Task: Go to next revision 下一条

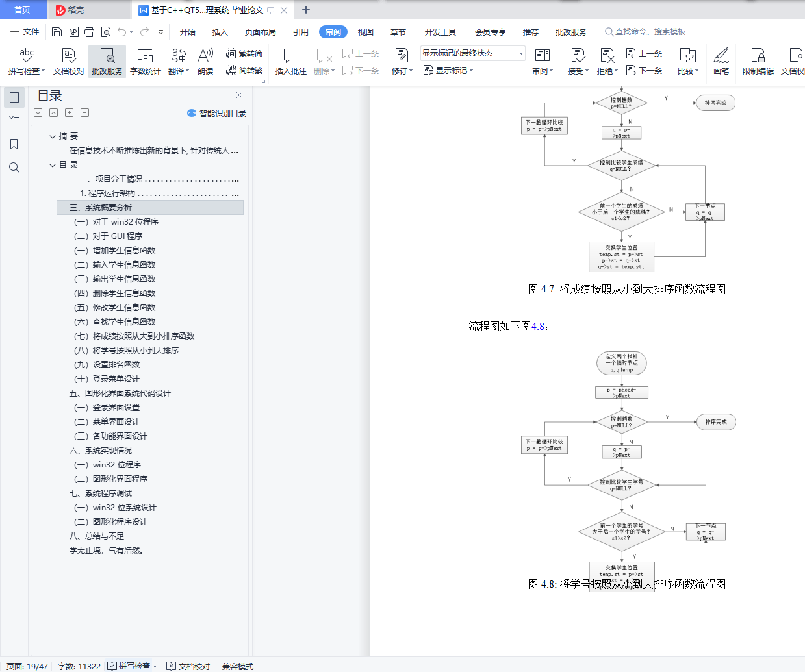Action: 645,70
